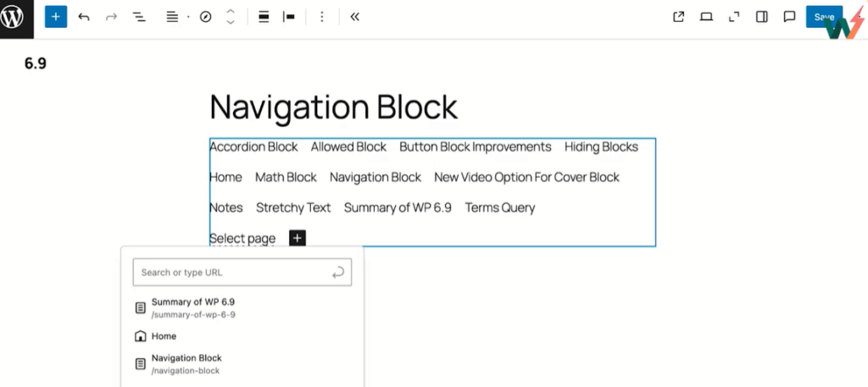Select Hiding Blocks menu link
The image size is (868, 387).
tap(601, 147)
